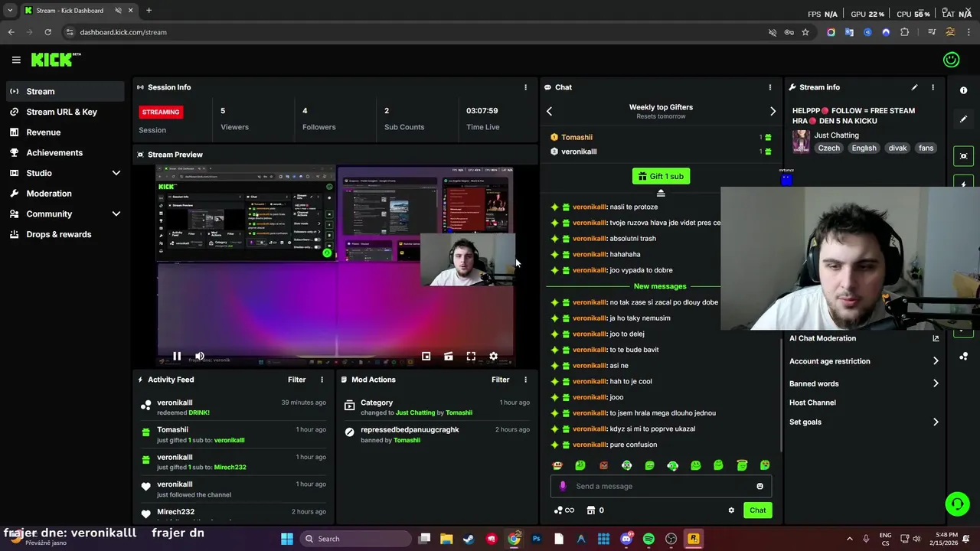This screenshot has width=980, height=551.
Task: Click repressedbedpanuugcraghk in Mod Actions
Action: 410,429
